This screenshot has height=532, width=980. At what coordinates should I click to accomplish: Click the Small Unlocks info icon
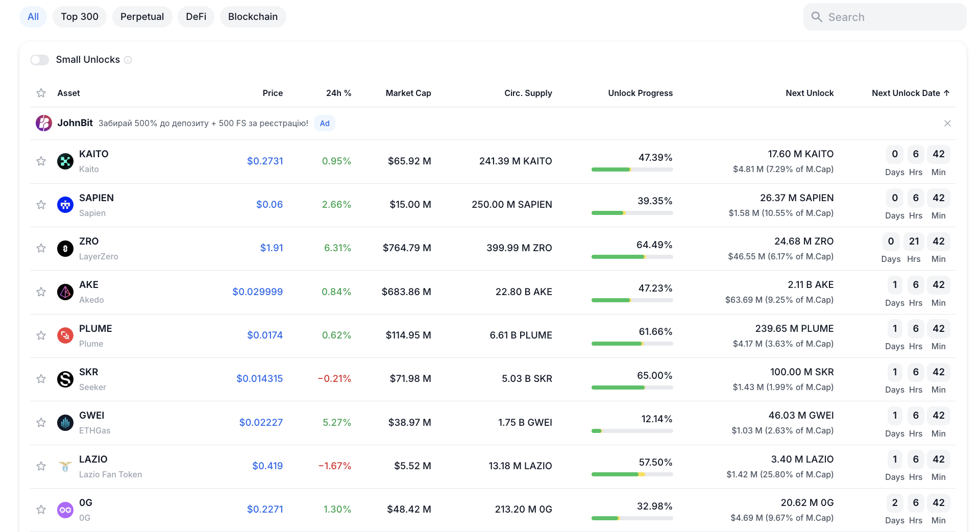click(x=128, y=60)
